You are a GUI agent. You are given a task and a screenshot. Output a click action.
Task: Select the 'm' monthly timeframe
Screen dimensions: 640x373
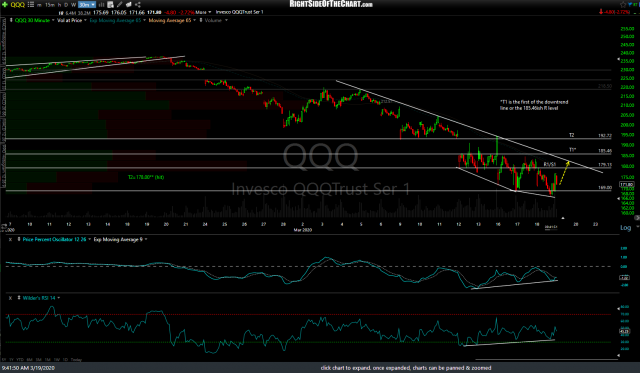click(40, 5)
